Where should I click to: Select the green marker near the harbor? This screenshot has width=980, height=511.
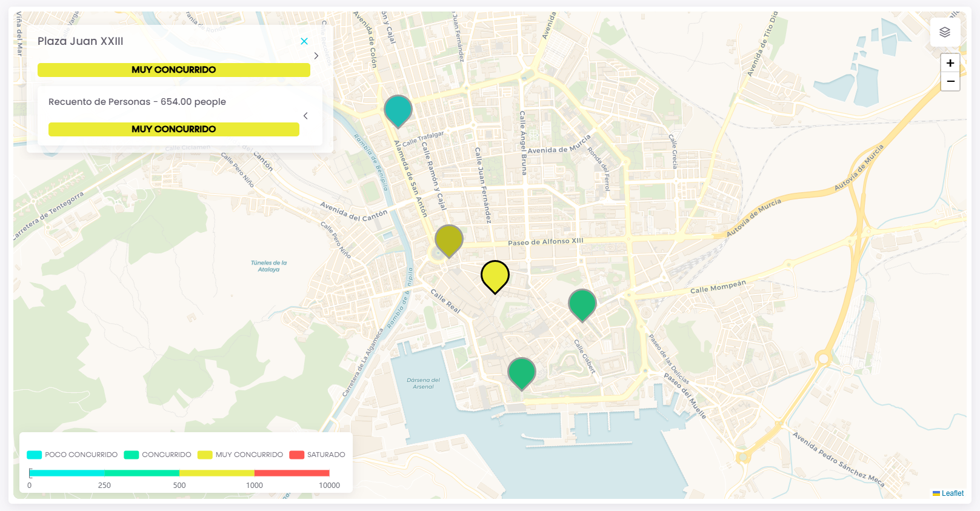click(522, 373)
